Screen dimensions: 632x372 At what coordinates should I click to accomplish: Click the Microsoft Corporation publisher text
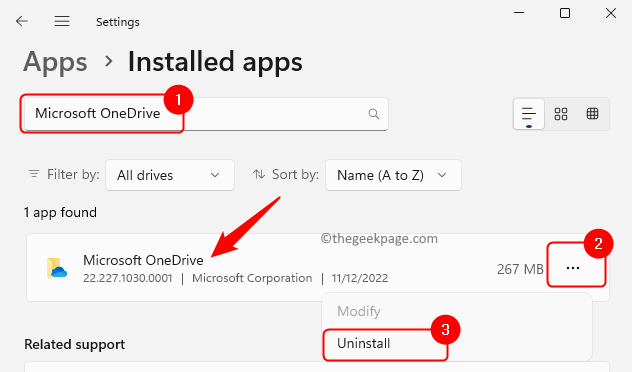[x=252, y=278]
